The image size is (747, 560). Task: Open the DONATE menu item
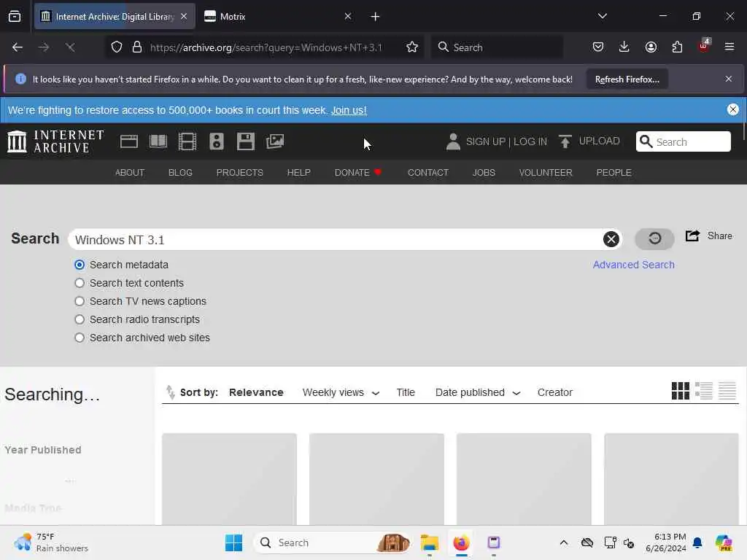point(357,172)
